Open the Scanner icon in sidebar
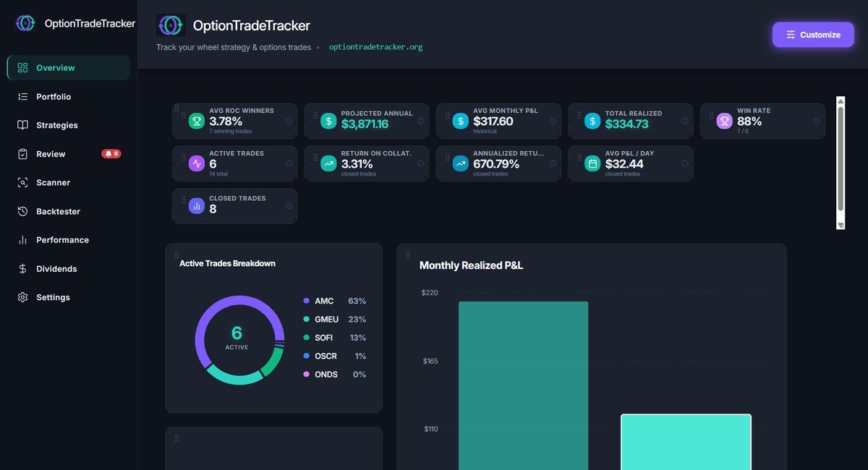Image resolution: width=868 pixels, height=470 pixels. point(22,183)
